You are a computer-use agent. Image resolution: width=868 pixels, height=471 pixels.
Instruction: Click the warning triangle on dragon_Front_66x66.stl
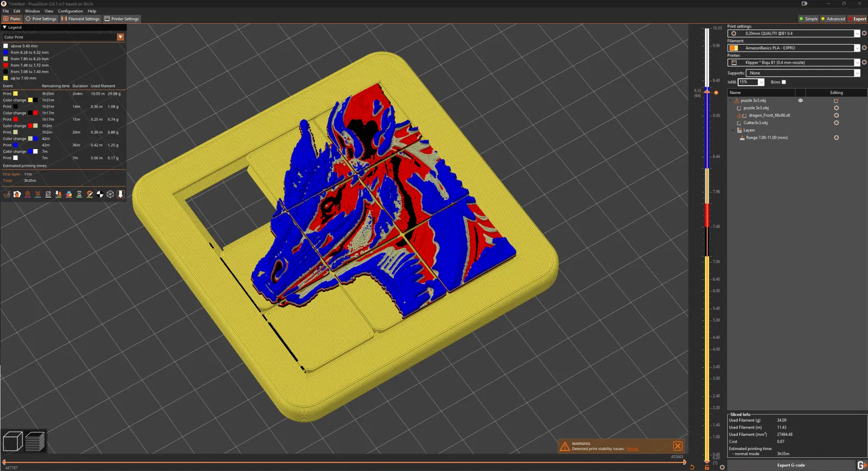[739, 115]
